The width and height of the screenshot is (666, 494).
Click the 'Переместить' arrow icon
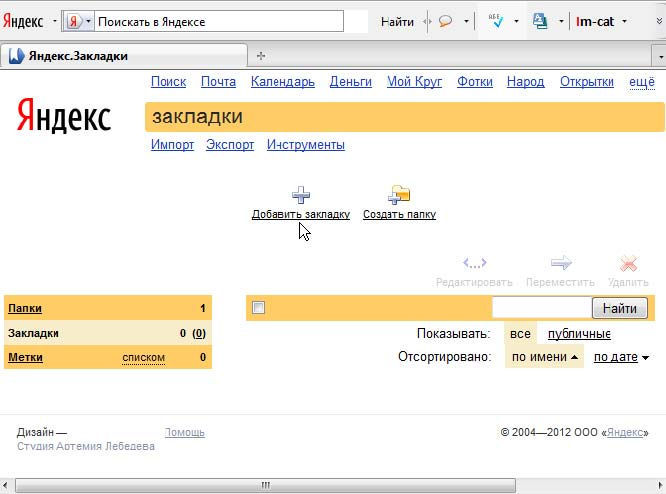point(561,263)
